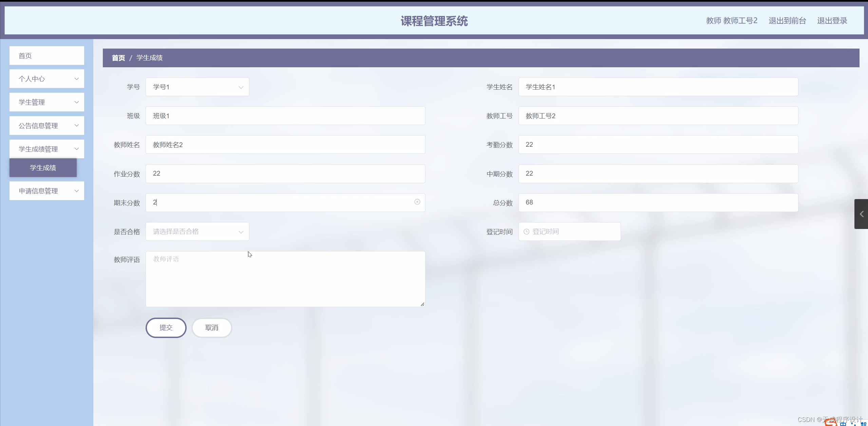Select the 学生成绩 submenu item
868x426 pixels.
[x=43, y=168]
